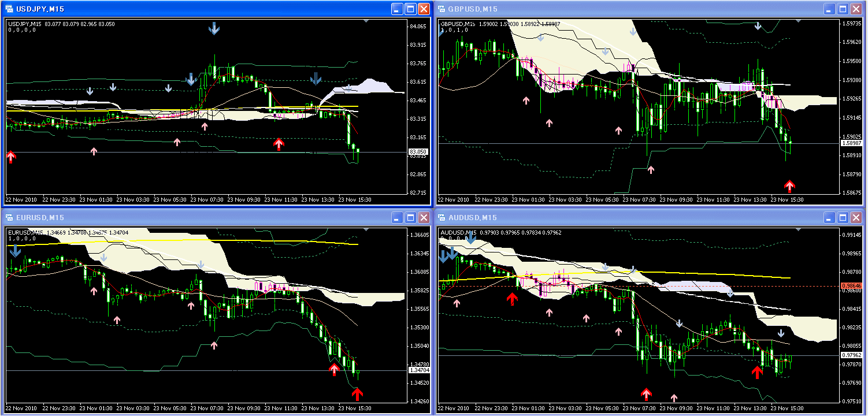Click the chart shift triangle in the EURUSD chart
868x416 pixels.
pos(366,229)
